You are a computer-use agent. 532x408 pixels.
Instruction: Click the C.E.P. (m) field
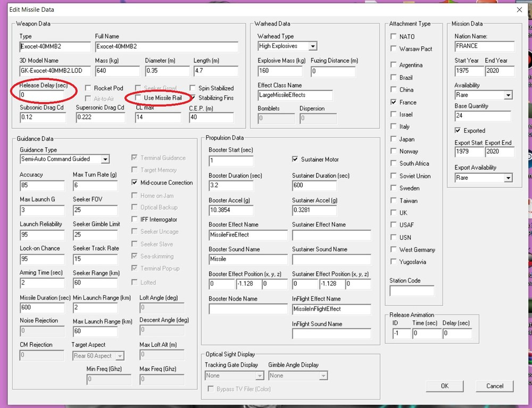(211, 118)
